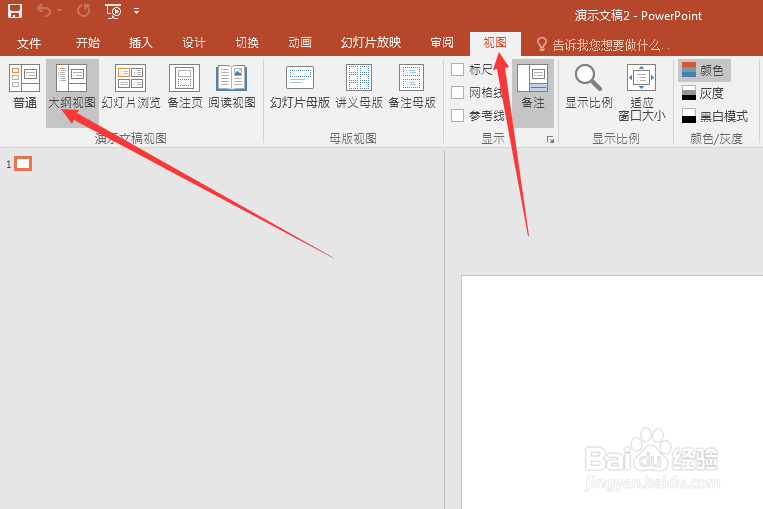Open the 设计 ribbon tab

click(x=194, y=43)
